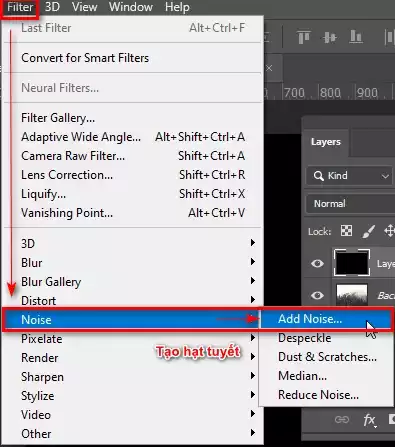
Task: Expand the Noise submenu
Action: pyautogui.click(x=131, y=320)
